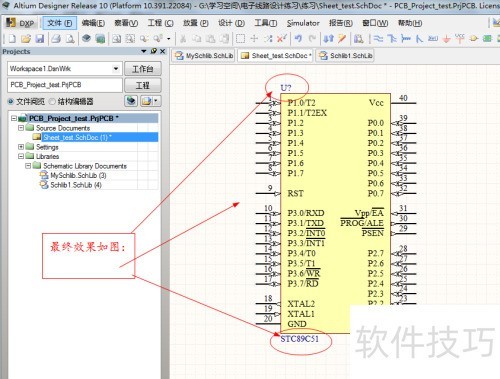Place a VCC power port

click(460, 39)
